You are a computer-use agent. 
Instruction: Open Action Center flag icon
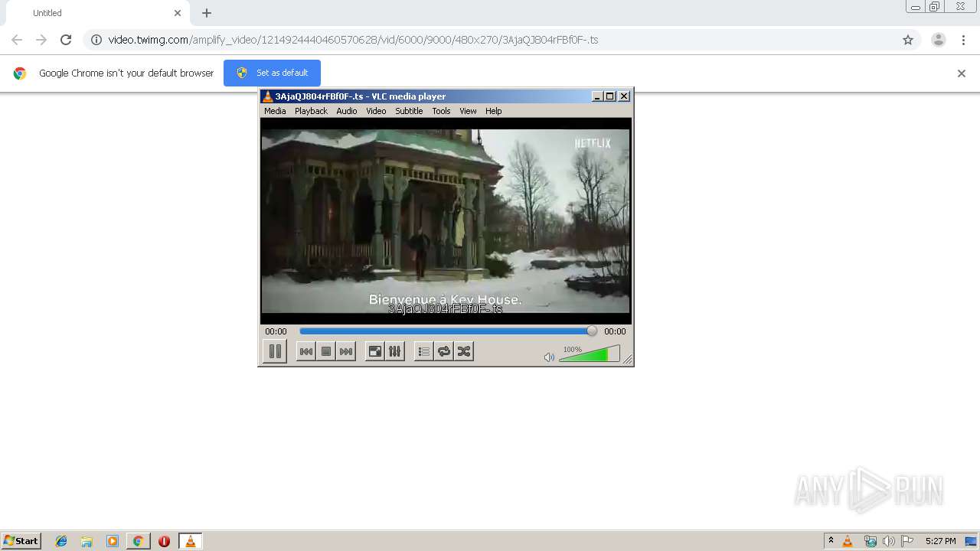pos(907,541)
